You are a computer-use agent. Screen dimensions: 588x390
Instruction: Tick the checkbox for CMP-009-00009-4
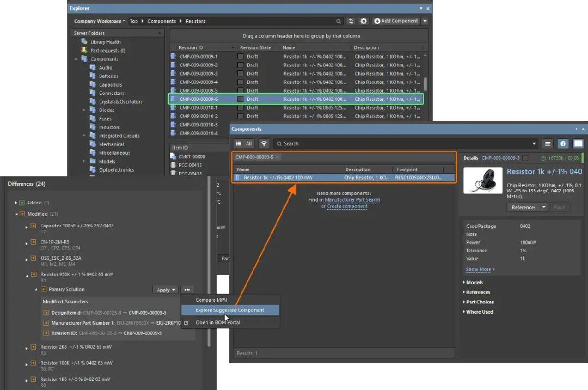[241, 82]
